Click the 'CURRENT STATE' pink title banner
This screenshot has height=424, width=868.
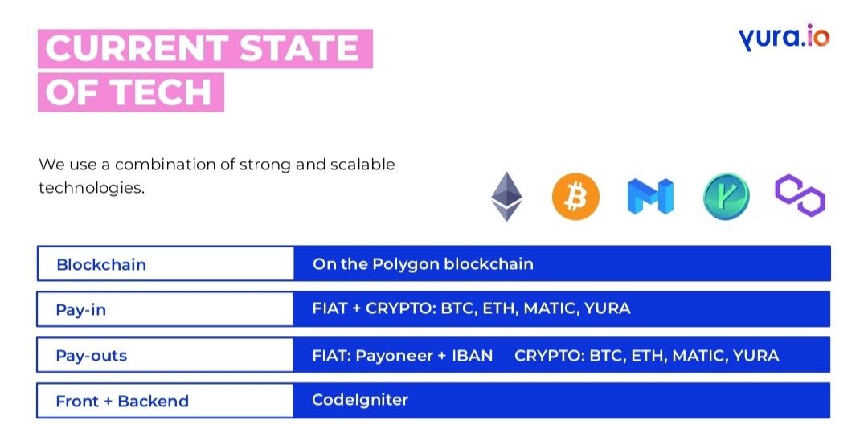[206, 49]
